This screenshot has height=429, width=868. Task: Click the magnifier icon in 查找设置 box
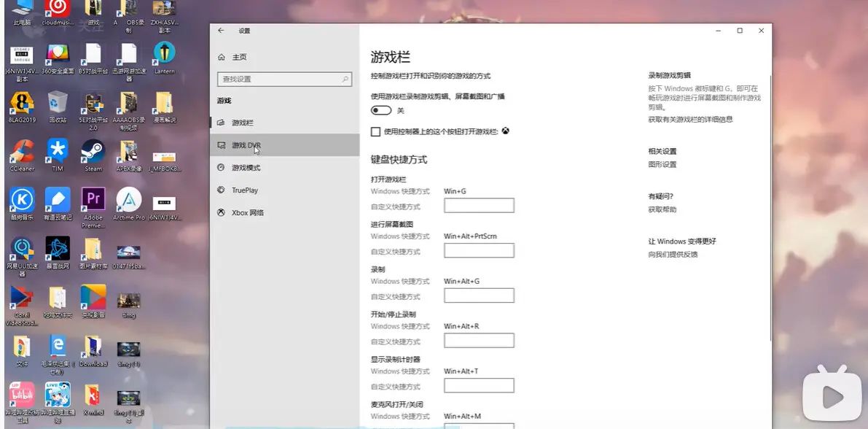point(345,80)
